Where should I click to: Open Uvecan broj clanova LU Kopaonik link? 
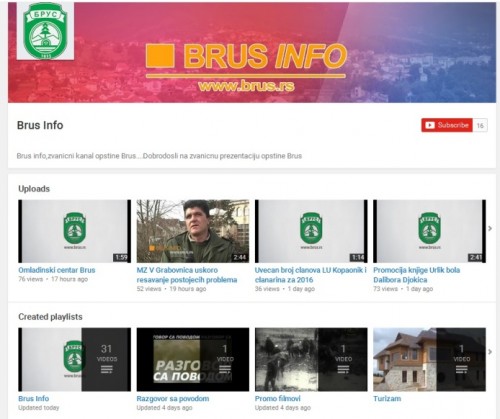pyautogui.click(x=311, y=275)
